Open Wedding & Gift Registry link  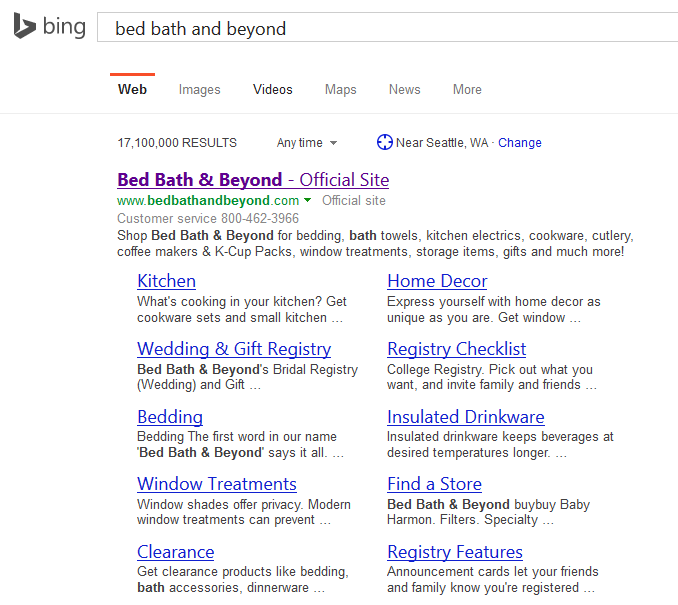(234, 349)
